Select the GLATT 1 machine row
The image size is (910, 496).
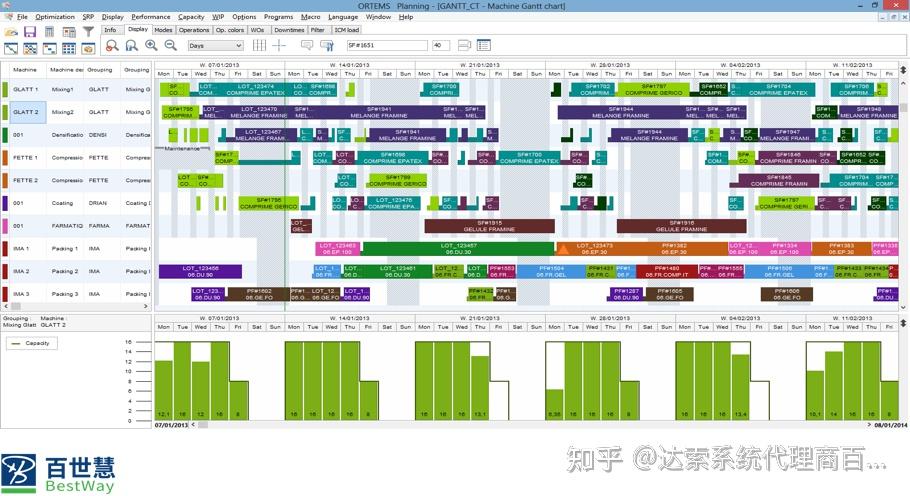click(77, 89)
